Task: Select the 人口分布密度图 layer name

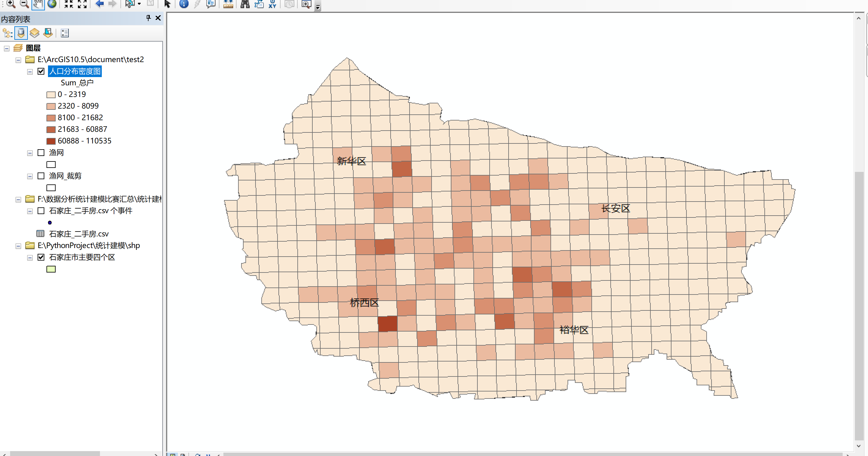Action: tap(75, 71)
